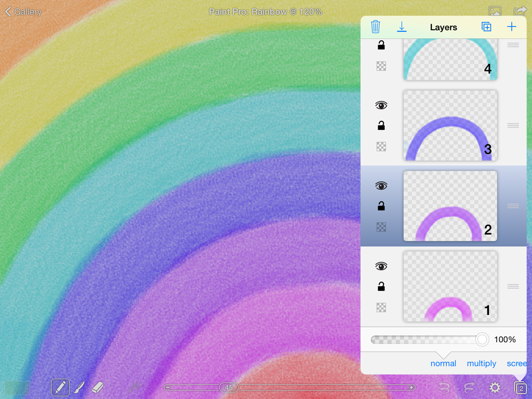
Task: Click the Layers panel title
Action: point(444,27)
